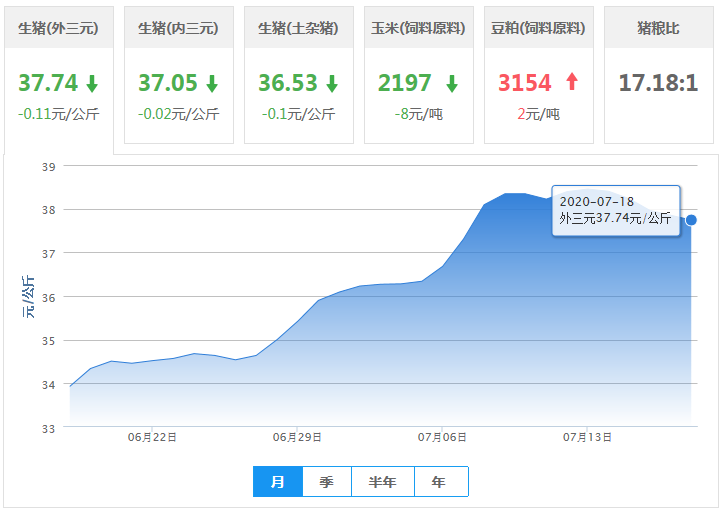Change chart range to 年
Viewport: 724px width, 512px height.
tap(439, 482)
